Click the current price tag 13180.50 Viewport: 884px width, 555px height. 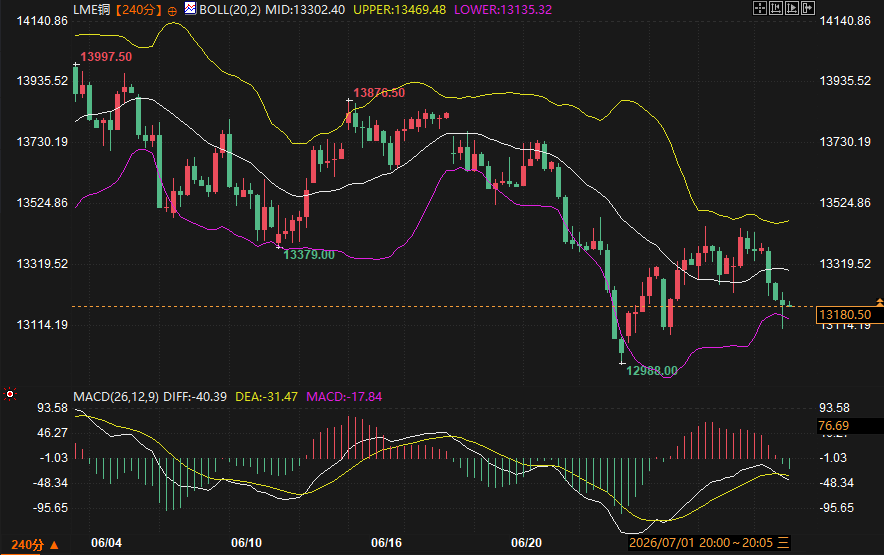(846, 315)
